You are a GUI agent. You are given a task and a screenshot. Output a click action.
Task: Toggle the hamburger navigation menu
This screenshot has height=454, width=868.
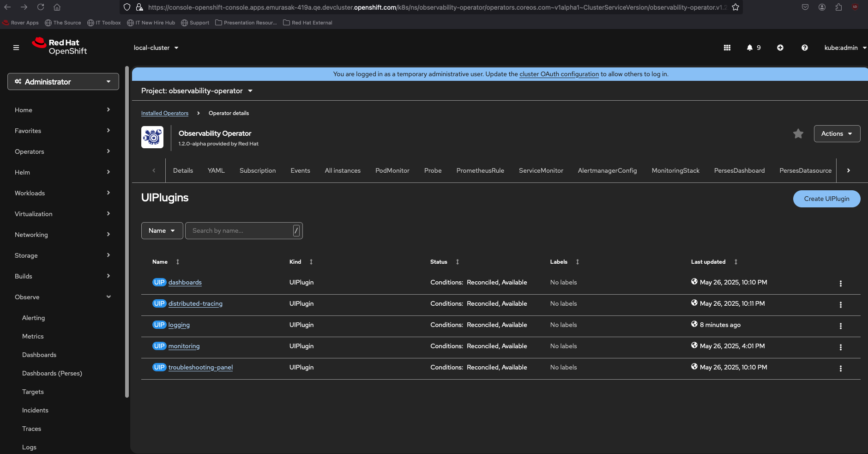pos(16,48)
